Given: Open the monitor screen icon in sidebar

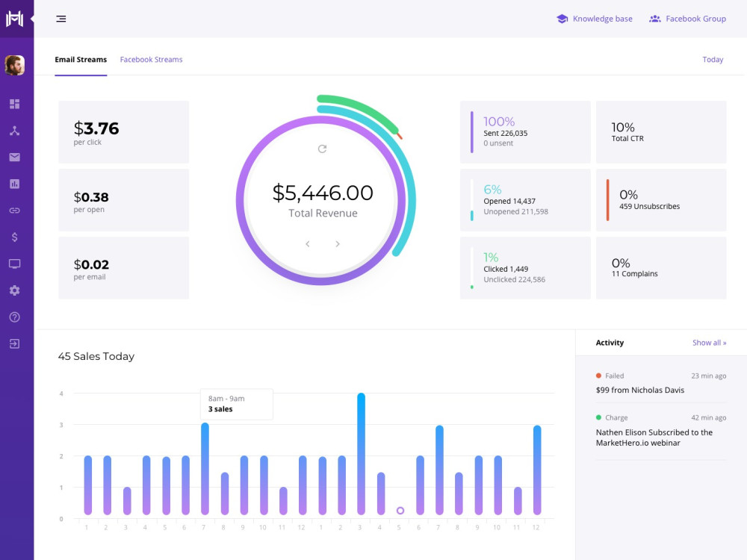Looking at the screenshot, I should pos(15,264).
